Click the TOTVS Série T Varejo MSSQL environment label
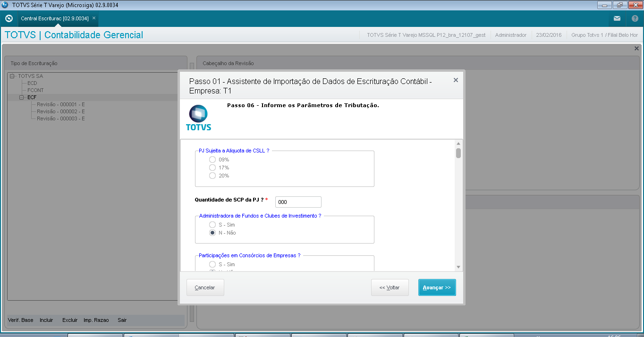Image resolution: width=644 pixels, height=337 pixels. 426,35
